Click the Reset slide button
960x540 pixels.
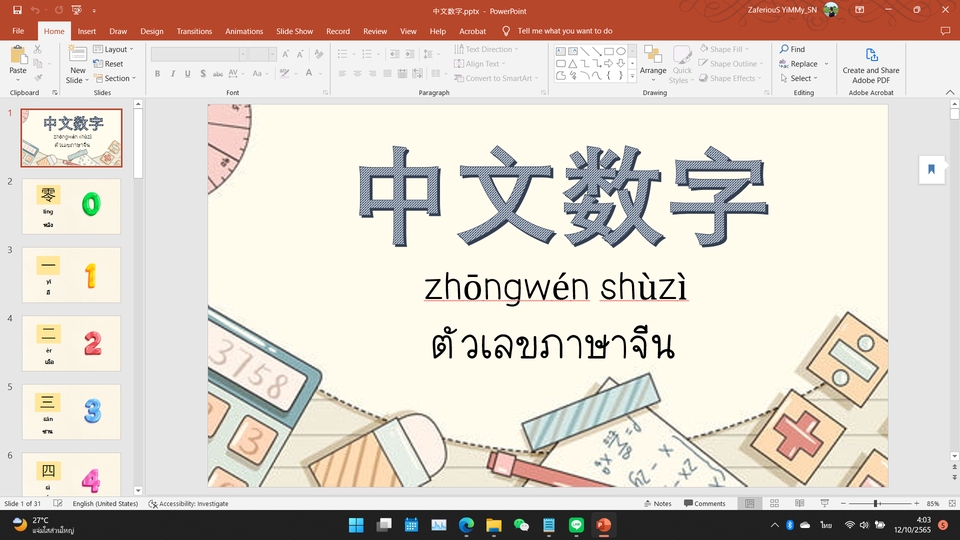[108, 64]
